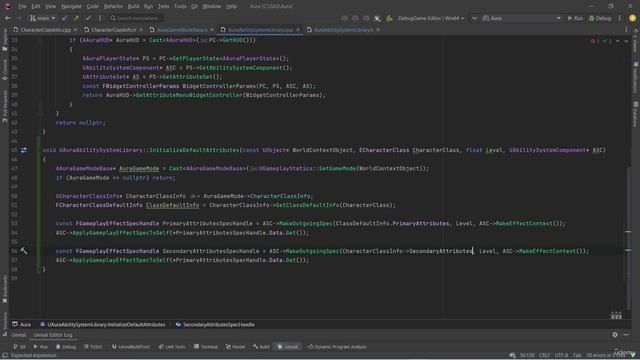Screen dimensions: 640x360
Task: Open the main git branch dropdown
Action: [x=42, y=18]
